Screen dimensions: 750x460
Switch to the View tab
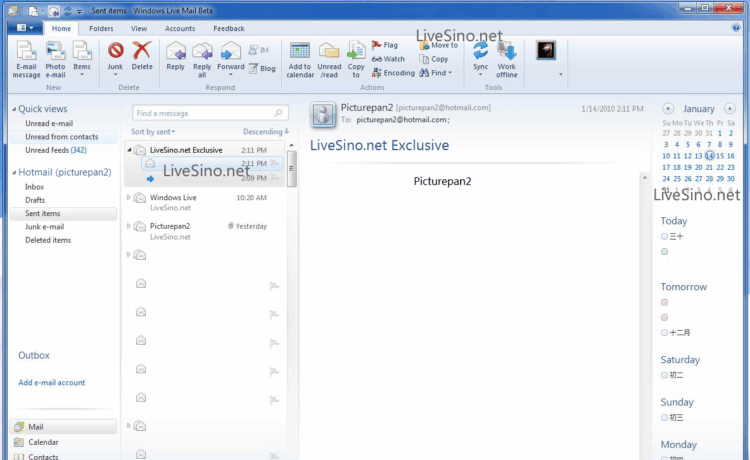139,29
